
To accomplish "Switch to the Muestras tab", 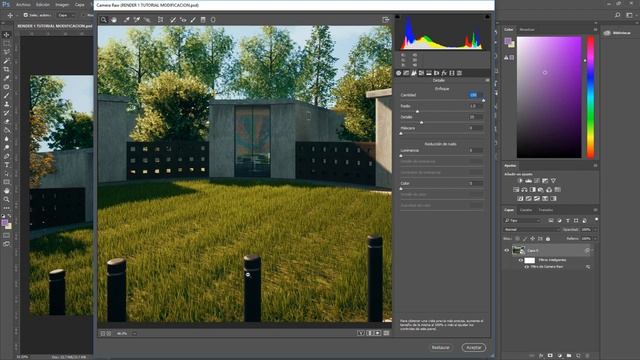I will (527, 29).
